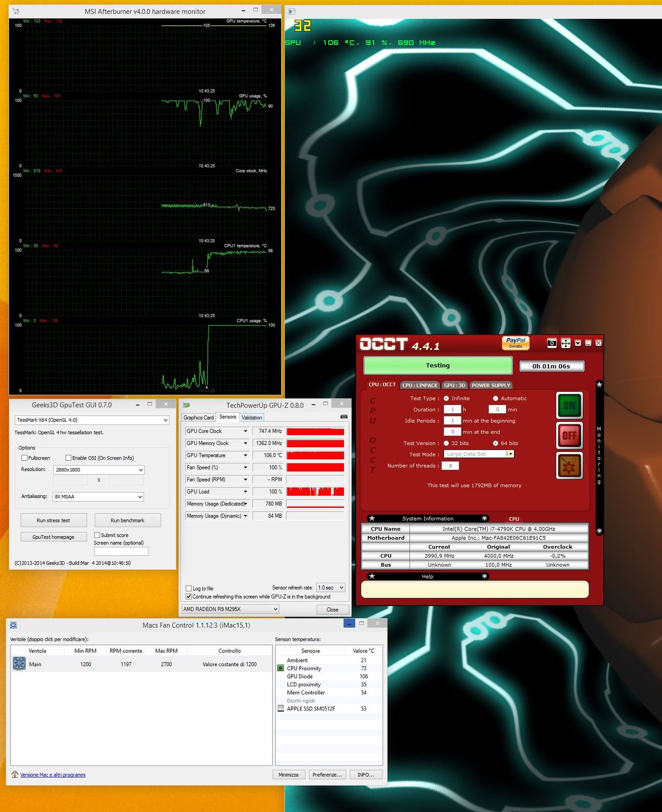This screenshot has height=812, width=662.
Task: Check Submit score box in GpuTest
Action: click(97, 535)
